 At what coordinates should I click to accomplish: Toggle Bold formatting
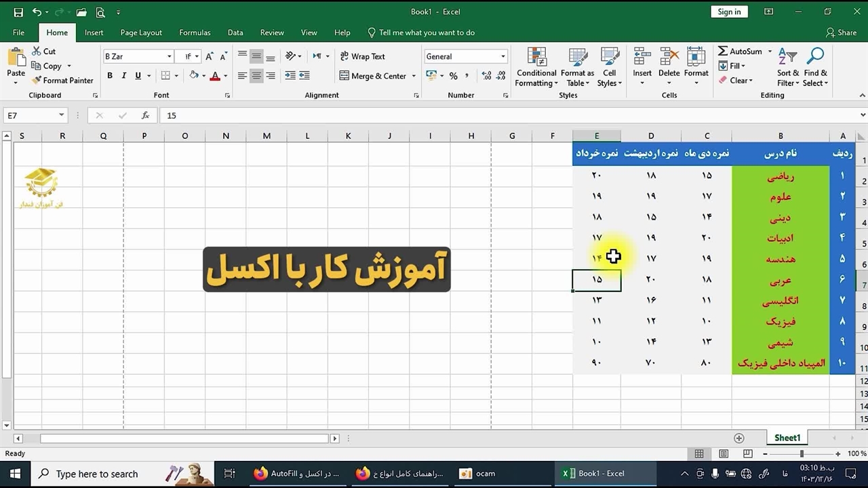[x=110, y=76]
